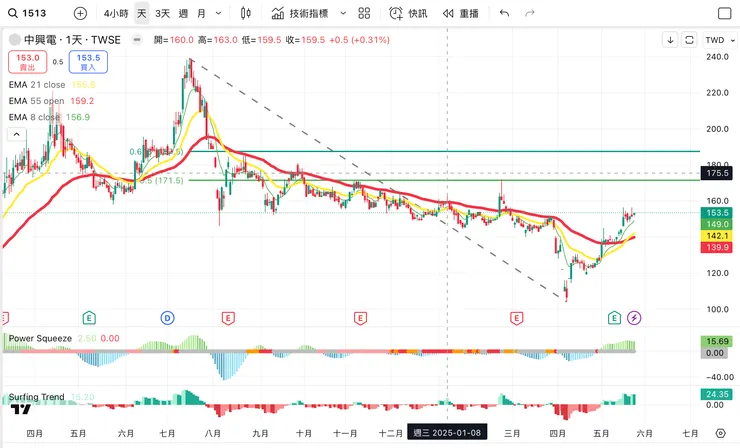Click the 153.0 賣出 sell button
This screenshot has width=740, height=448.
click(x=27, y=62)
